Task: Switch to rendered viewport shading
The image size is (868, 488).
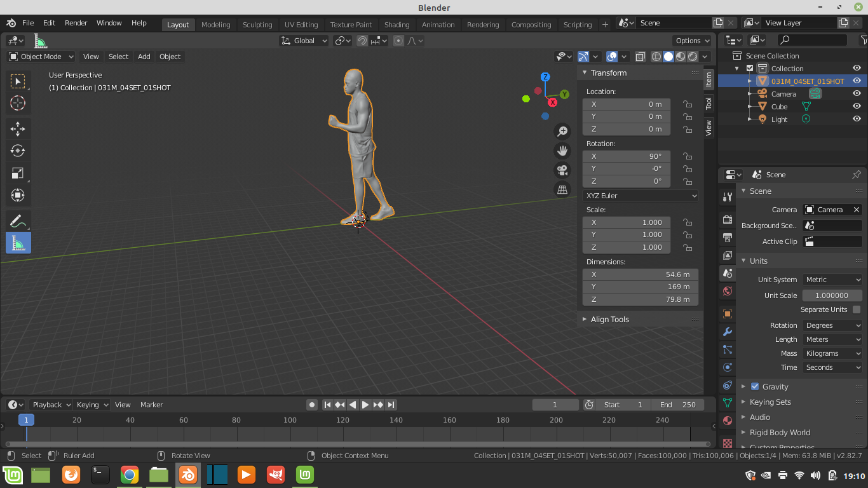Action: pyautogui.click(x=693, y=57)
